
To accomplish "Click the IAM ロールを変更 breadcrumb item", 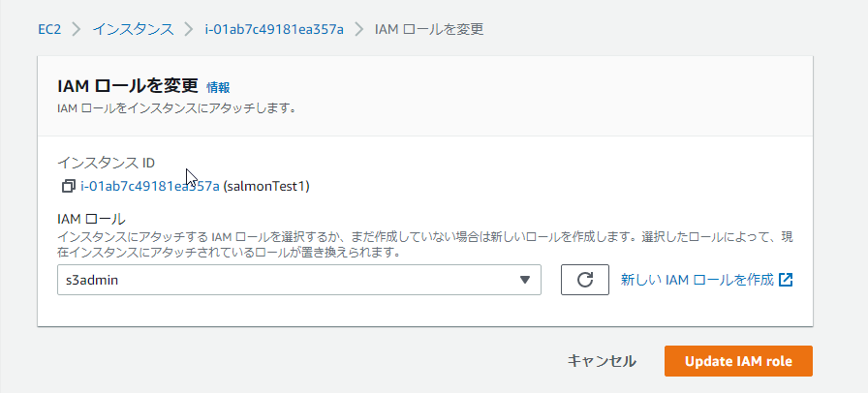I will coord(429,29).
